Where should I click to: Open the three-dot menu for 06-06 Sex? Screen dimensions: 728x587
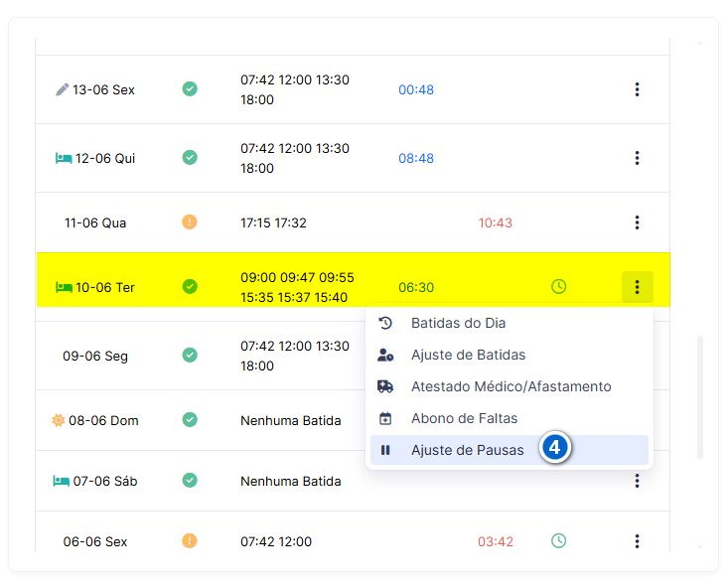coord(637,541)
